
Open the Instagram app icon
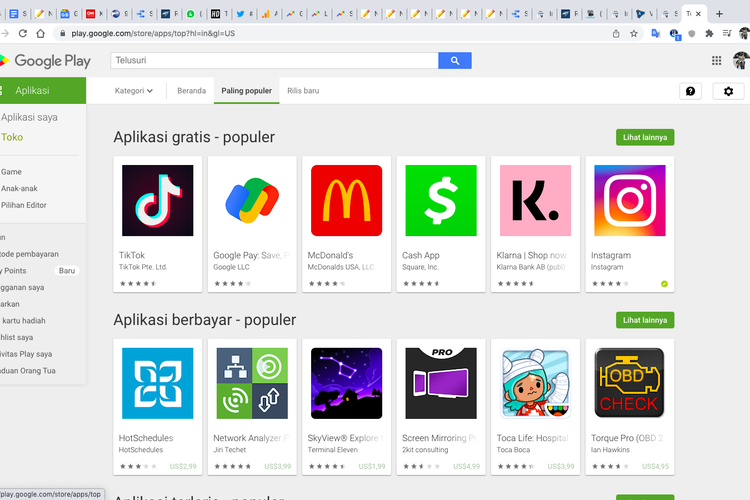pyautogui.click(x=629, y=200)
